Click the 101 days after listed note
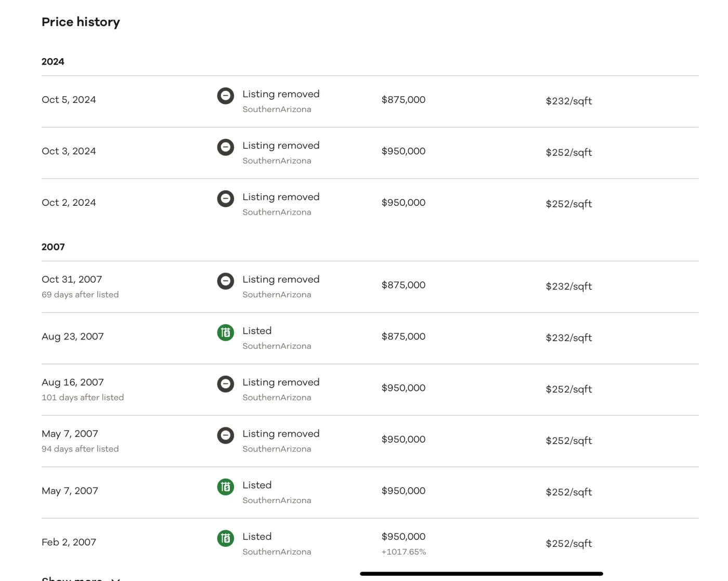 (x=83, y=398)
